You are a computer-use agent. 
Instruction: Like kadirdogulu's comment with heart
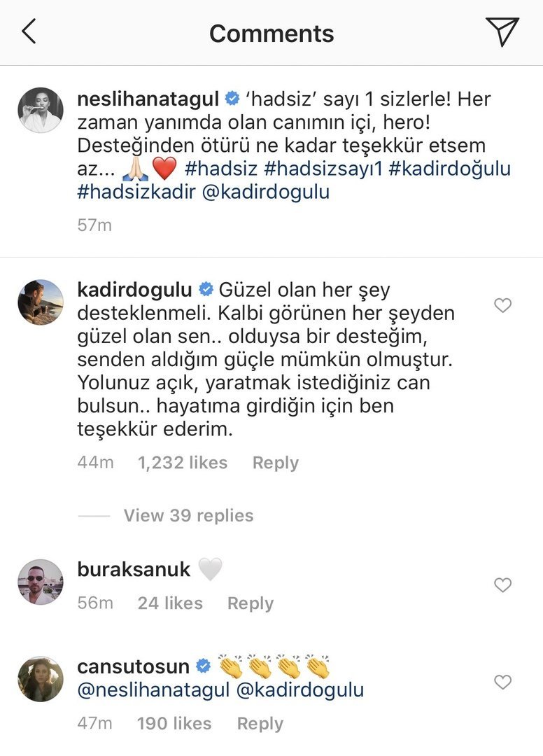coord(502,305)
